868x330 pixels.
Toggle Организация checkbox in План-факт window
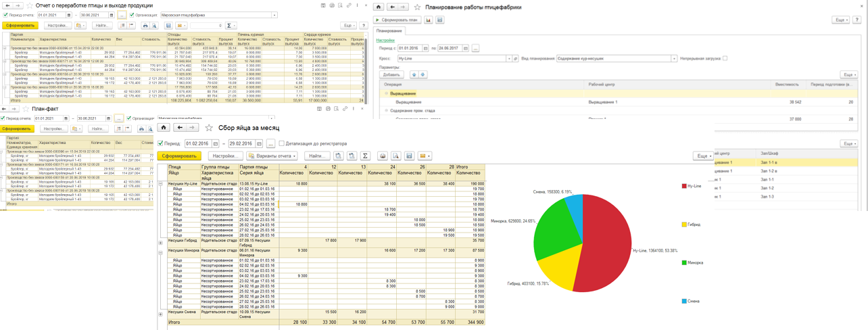click(129, 118)
